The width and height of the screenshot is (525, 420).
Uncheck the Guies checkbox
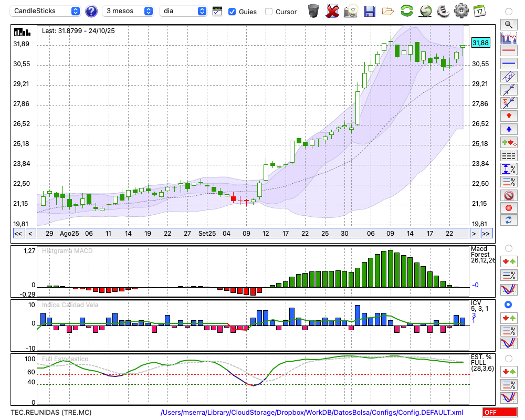pyautogui.click(x=232, y=12)
